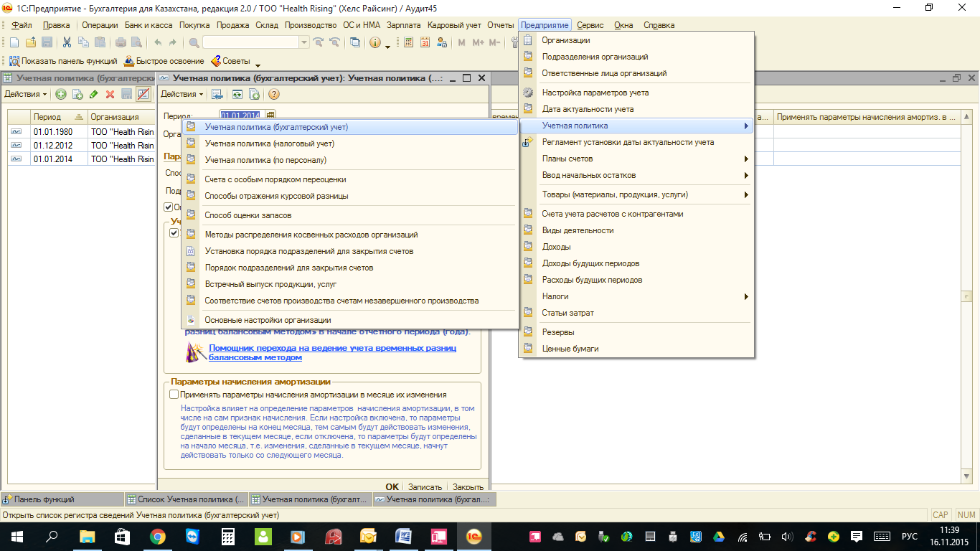Choose Способ оценки запасов menu item
The height and width of the screenshot is (551, 980).
pyautogui.click(x=349, y=215)
